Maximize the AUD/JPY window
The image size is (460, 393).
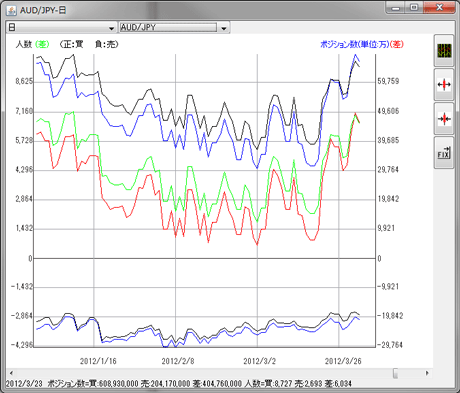(x=414, y=8)
